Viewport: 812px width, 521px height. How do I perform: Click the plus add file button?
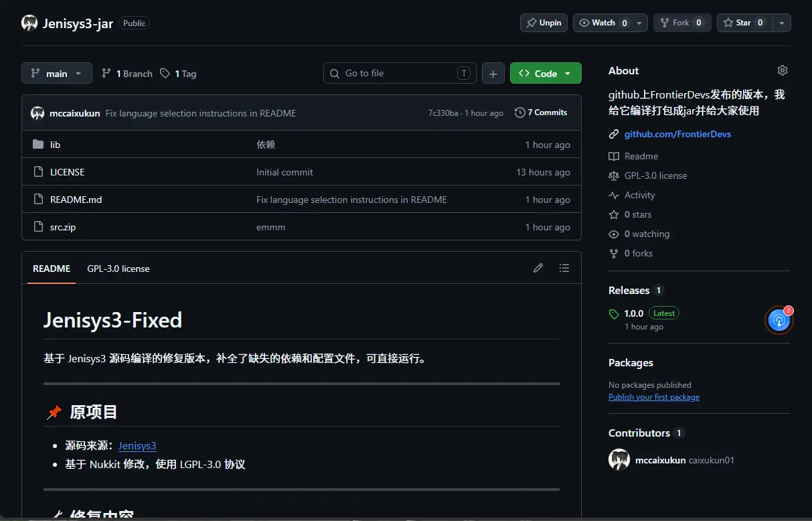[x=493, y=74]
